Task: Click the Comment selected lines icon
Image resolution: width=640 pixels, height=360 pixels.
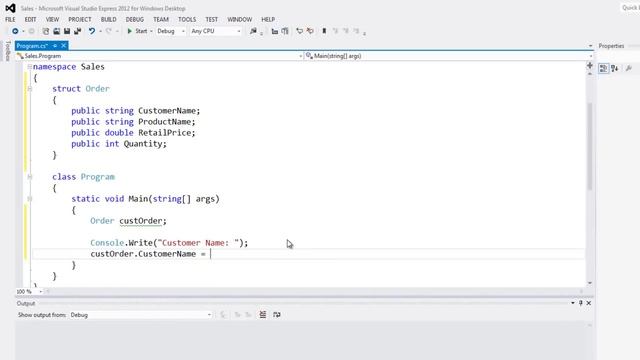Action: [x=275, y=31]
